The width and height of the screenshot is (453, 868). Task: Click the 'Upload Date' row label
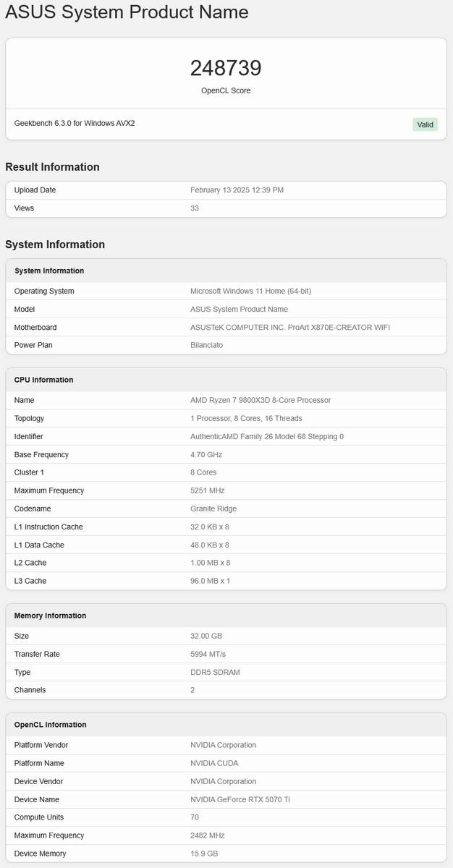[x=35, y=190]
